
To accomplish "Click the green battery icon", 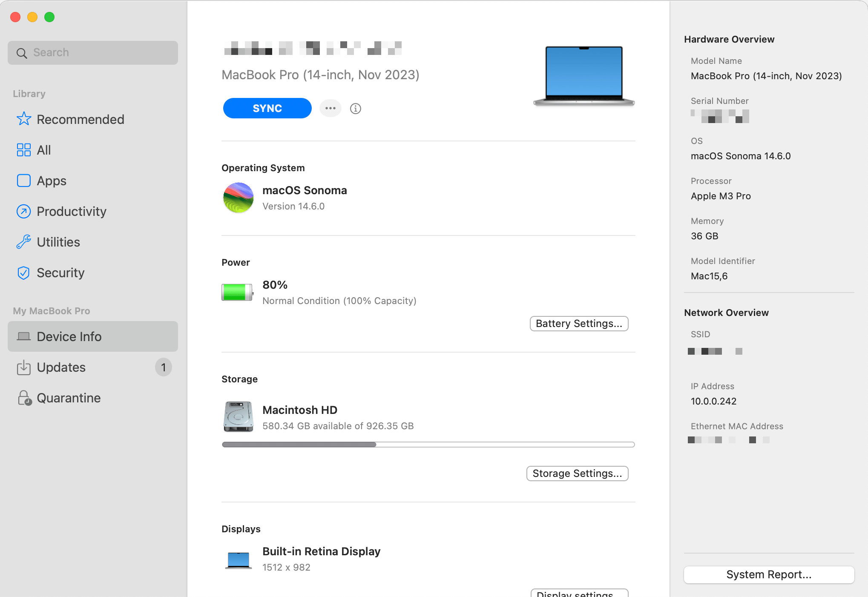I will pos(238,292).
